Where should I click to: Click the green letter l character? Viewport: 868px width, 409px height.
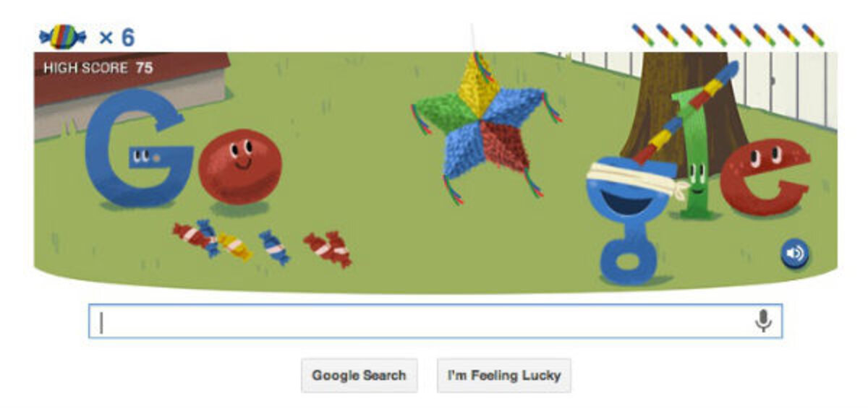click(x=694, y=155)
